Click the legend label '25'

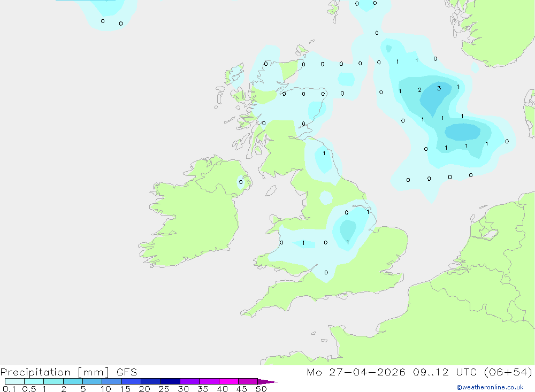[x=164, y=389]
